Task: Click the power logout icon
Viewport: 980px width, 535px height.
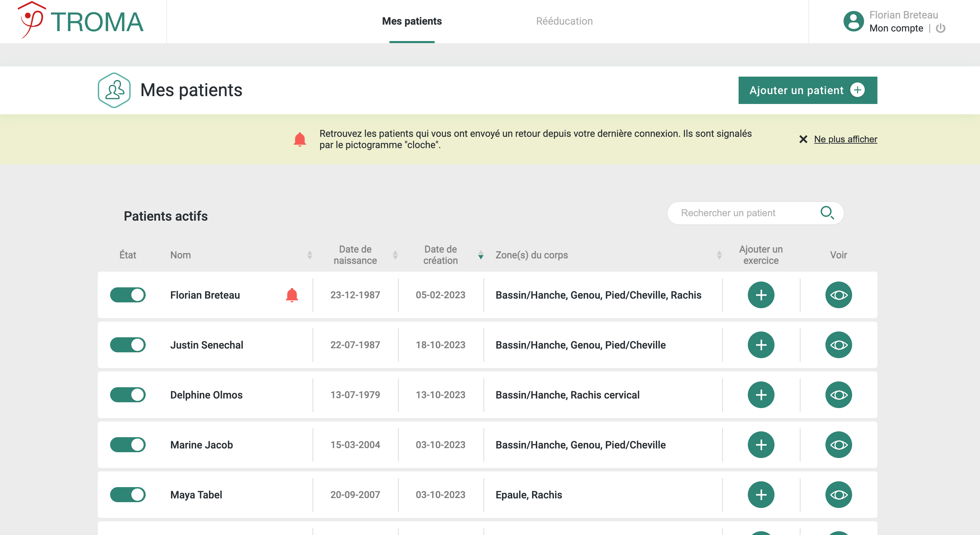Action: tap(940, 28)
